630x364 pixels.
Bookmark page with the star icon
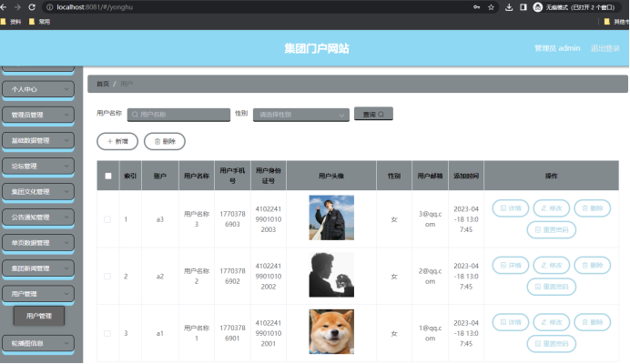(x=491, y=7)
